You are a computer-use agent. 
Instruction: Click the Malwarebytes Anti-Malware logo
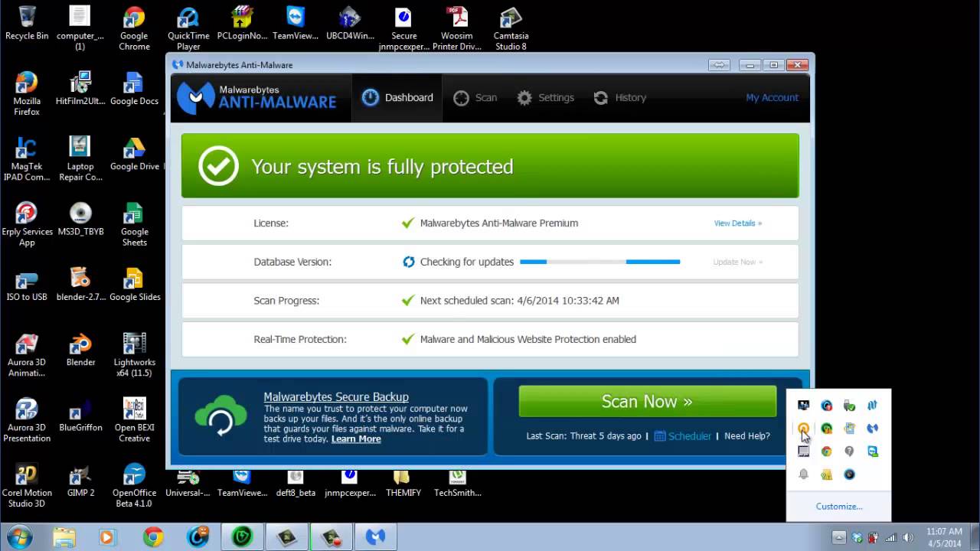click(x=257, y=98)
